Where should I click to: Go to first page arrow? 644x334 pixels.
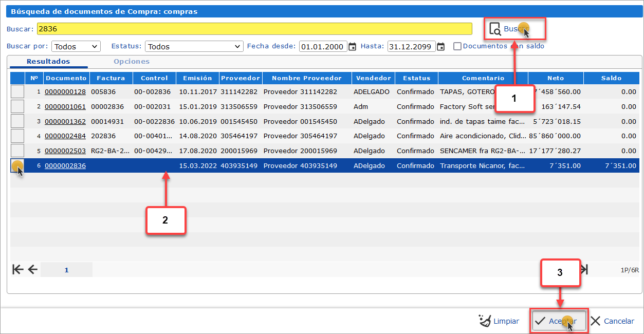pos(18,270)
